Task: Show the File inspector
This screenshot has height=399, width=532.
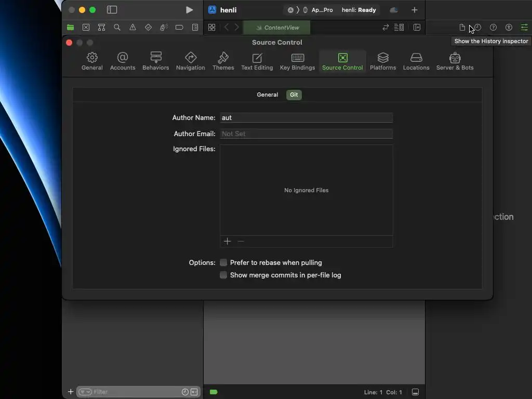Action: coord(462,28)
